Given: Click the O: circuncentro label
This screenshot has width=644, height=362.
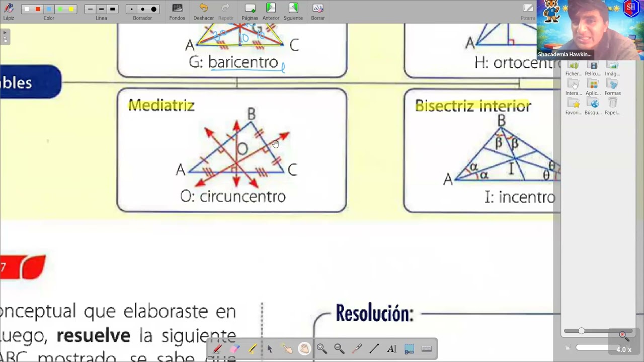Looking at the screenshot, I should pos(232,197).
